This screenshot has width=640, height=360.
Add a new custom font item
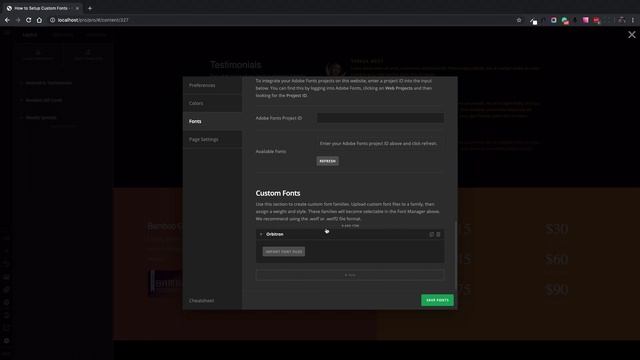(x=350, y=275)
